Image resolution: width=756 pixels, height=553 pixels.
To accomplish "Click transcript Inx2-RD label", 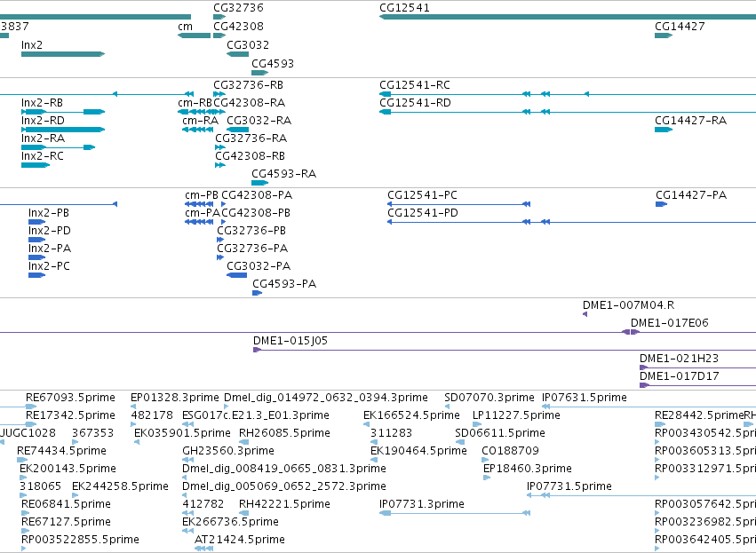I will [43, 121].
